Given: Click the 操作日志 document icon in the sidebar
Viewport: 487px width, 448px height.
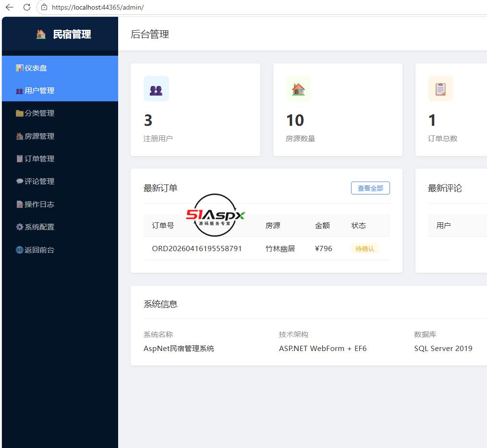Looking at the screenshot, I should click(20, 204).
